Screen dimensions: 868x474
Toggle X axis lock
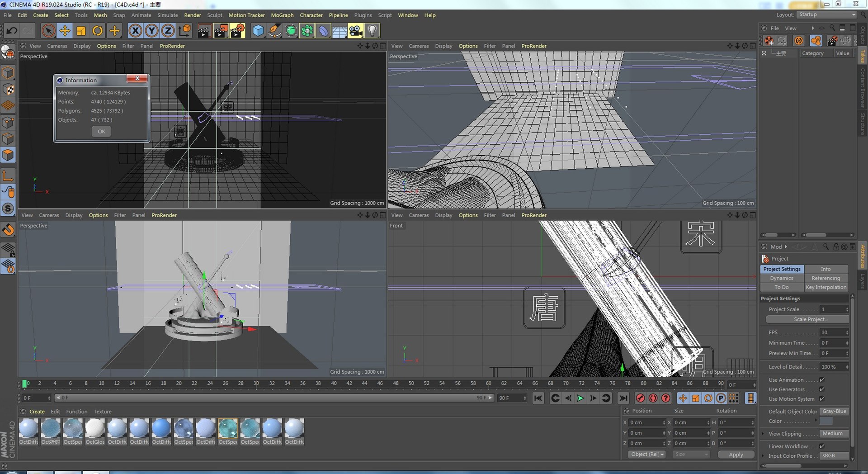(x=135, y=31)
